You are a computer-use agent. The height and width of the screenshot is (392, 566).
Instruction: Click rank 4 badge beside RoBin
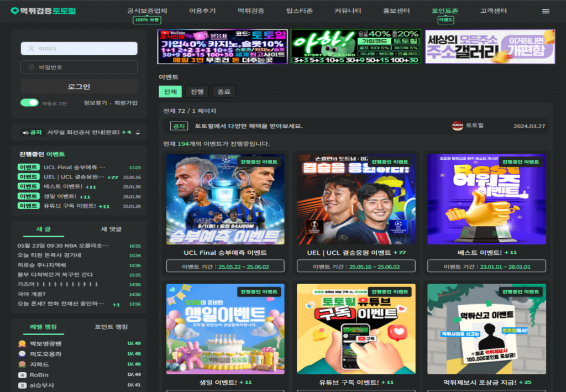point(22,375)
